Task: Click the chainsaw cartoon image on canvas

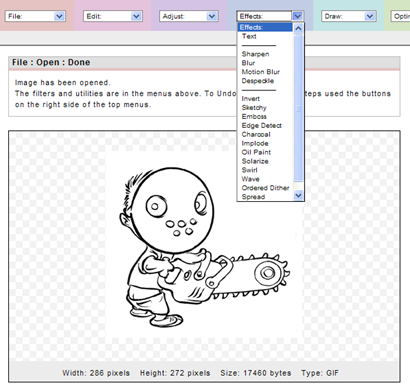Action: [204, 245]
